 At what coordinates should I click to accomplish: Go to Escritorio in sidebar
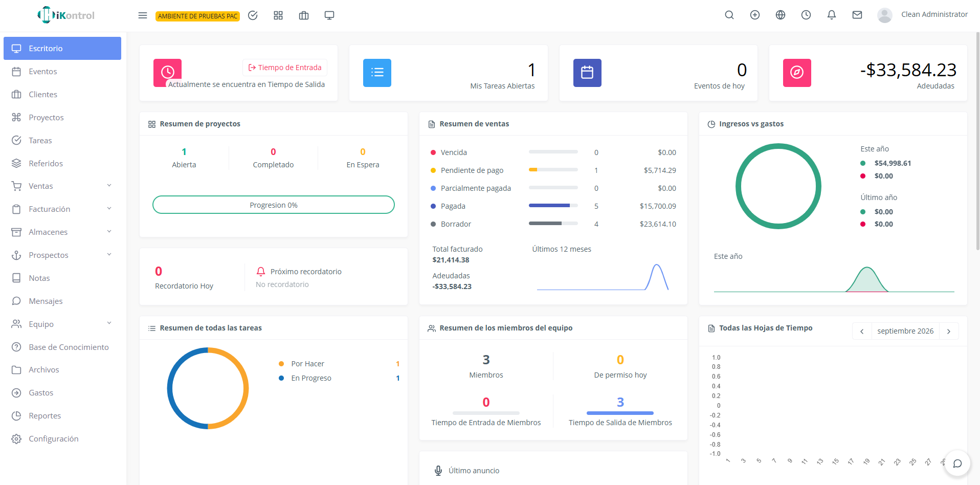[x=62, y=48]
